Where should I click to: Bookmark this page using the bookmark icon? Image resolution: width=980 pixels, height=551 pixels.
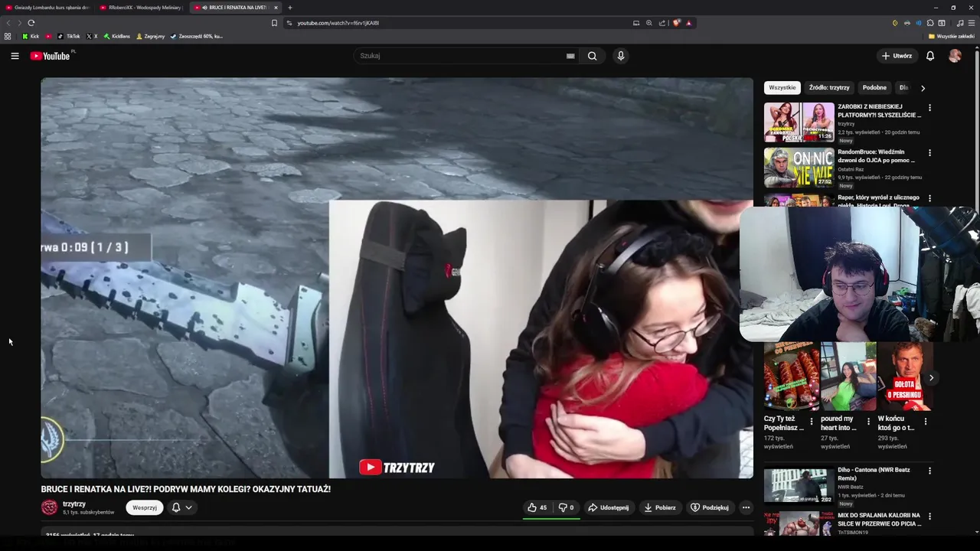(x=274, y=23)
